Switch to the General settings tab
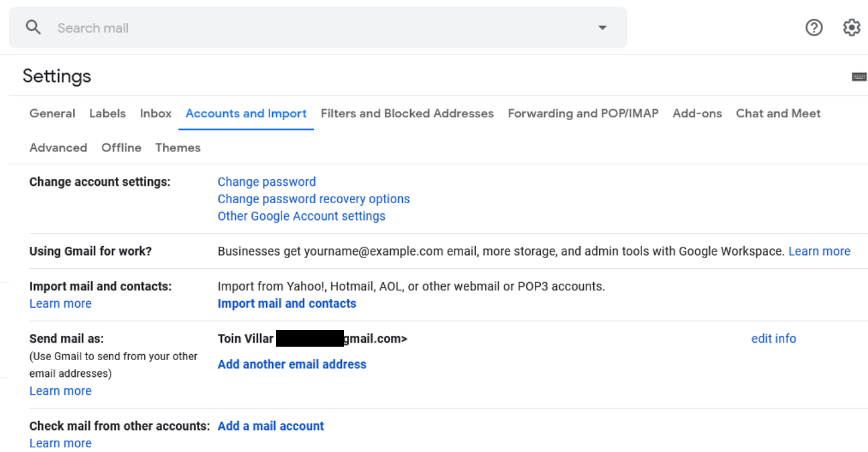The width and height of the screenshot is (868, 452). point(52,113)
